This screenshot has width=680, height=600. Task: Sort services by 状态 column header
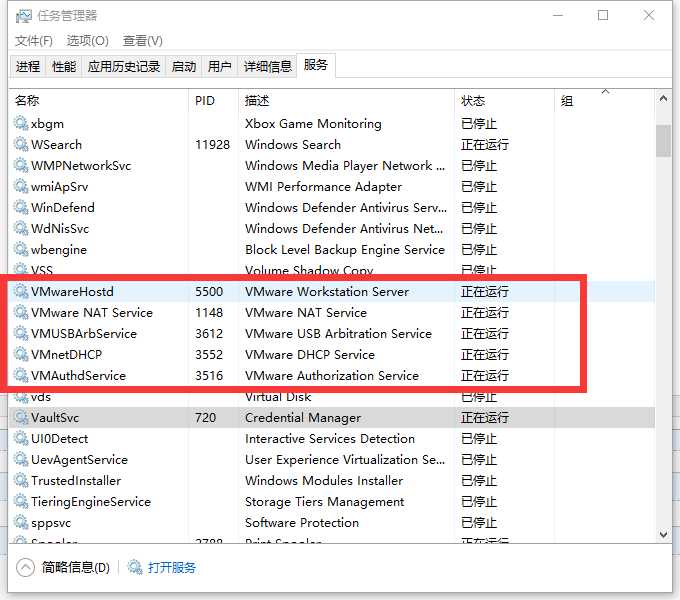504,101
